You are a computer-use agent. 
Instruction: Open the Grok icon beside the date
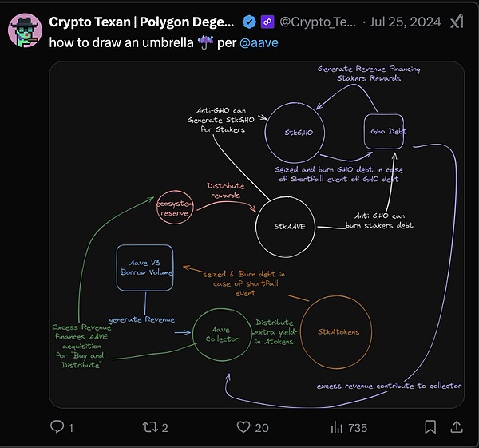pyautogui.click(x=458, y=21)
